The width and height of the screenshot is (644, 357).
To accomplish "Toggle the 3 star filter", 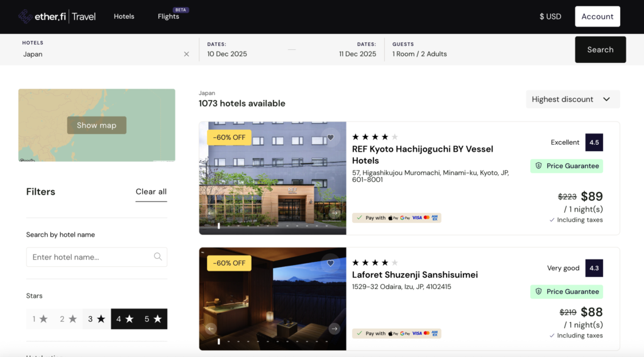I will 96,319.
